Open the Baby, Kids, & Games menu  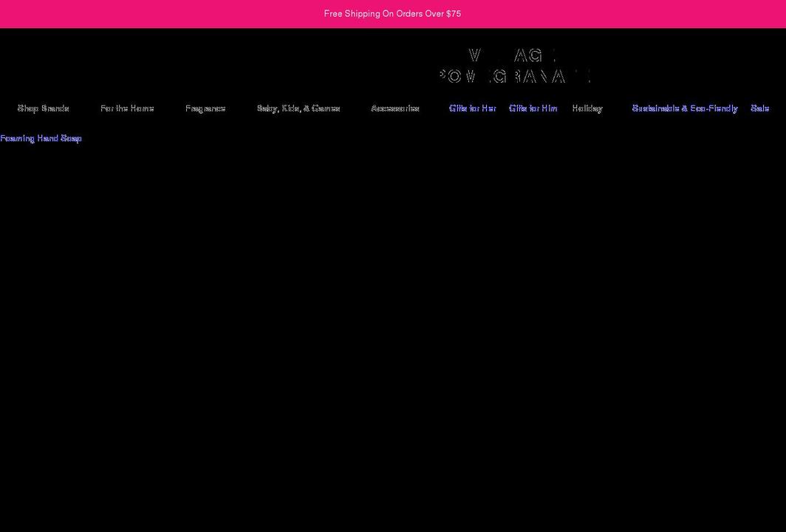click(x=298, y=109)
